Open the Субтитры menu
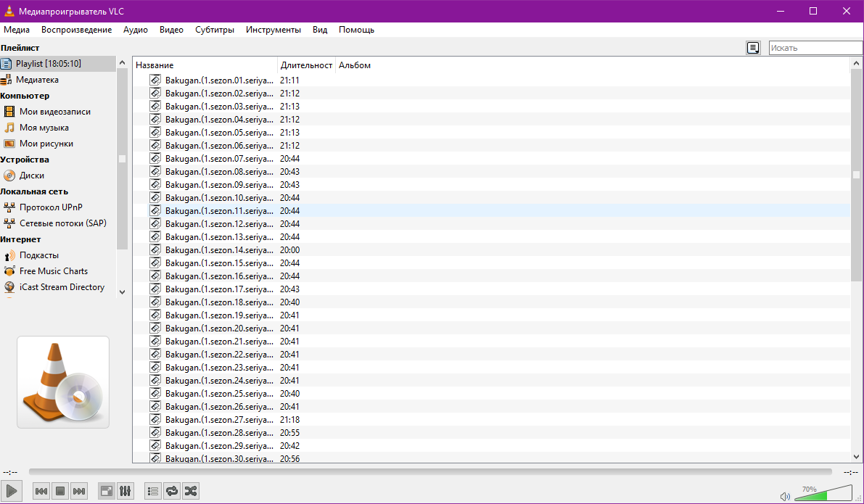Image resolution: width=864 pixels, height=504 pixels. coord(215,30)
